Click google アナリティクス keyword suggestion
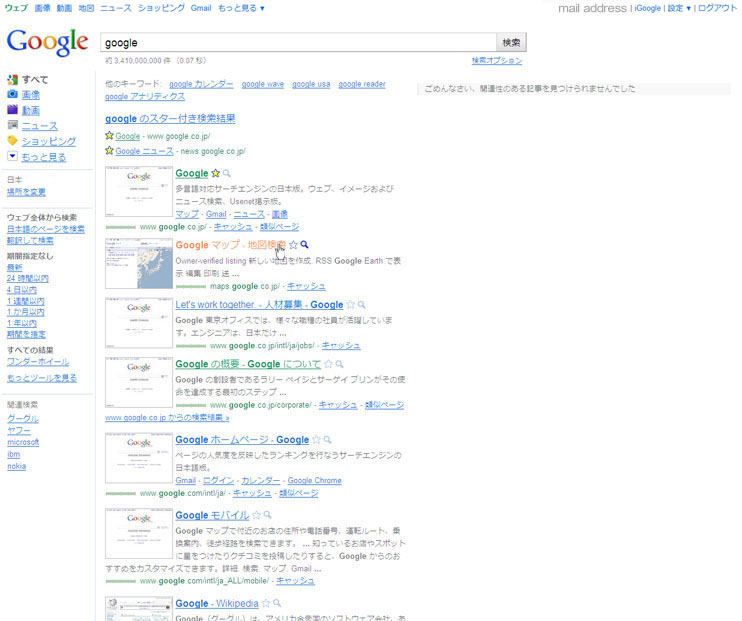742x621 pixels. click(145, 97)
